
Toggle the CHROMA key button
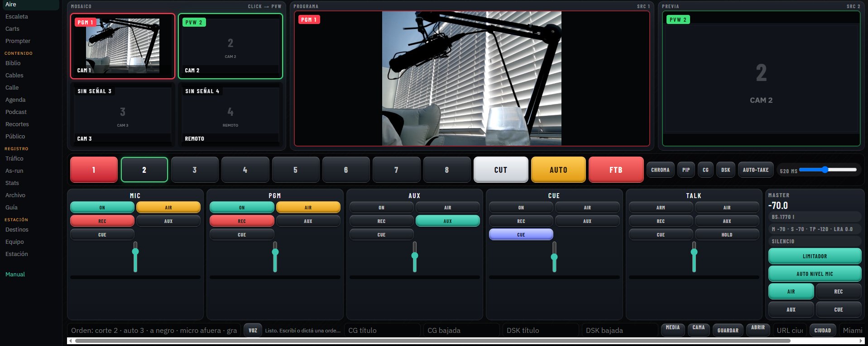tap(660, 170)
